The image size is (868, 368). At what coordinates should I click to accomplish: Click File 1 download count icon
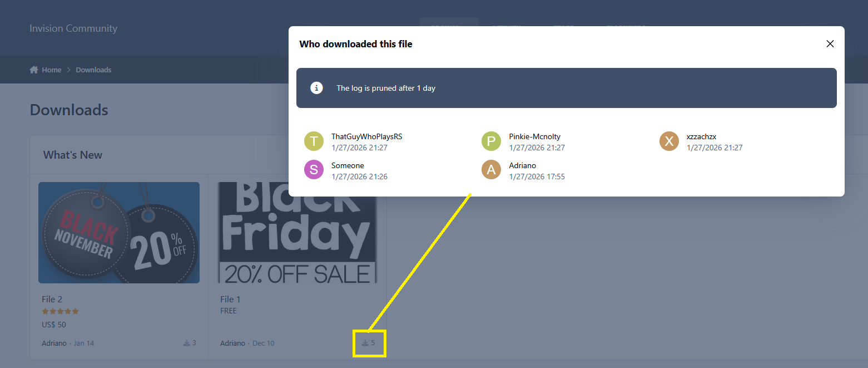pyautogui.click(x=365, y=343)
